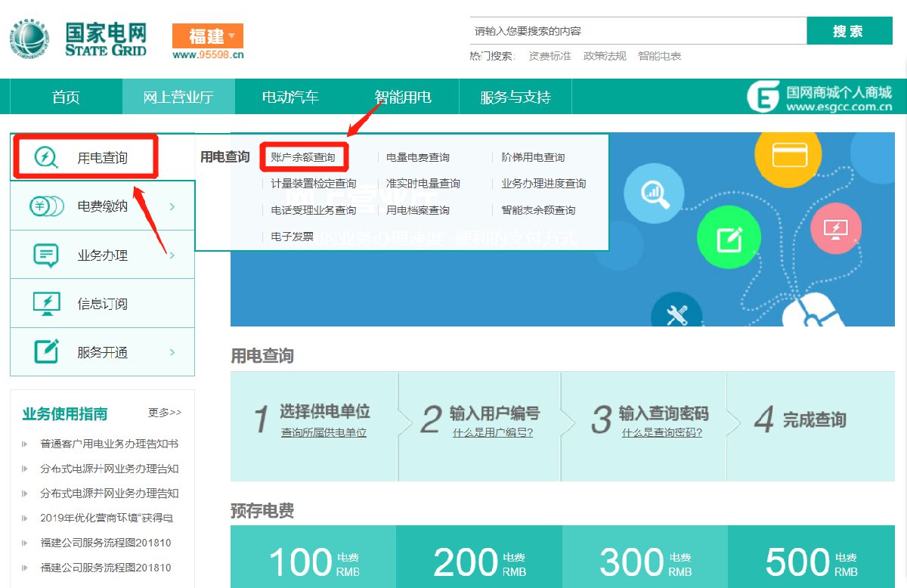Screen dimensions: 907x588
Task: Click the 业务办理 chat bubble icon
Action: (46, 255)
